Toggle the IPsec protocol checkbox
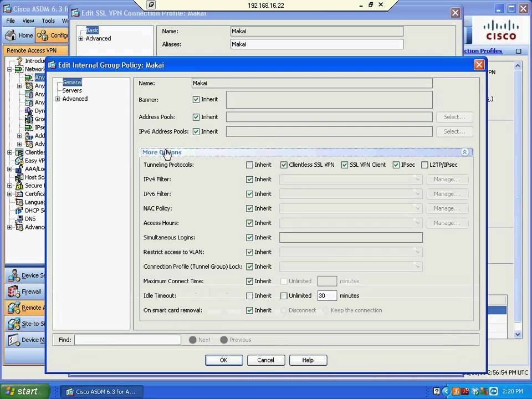This screenshot has height=399, width=532. pyautogui.click(x=396, y=165)
